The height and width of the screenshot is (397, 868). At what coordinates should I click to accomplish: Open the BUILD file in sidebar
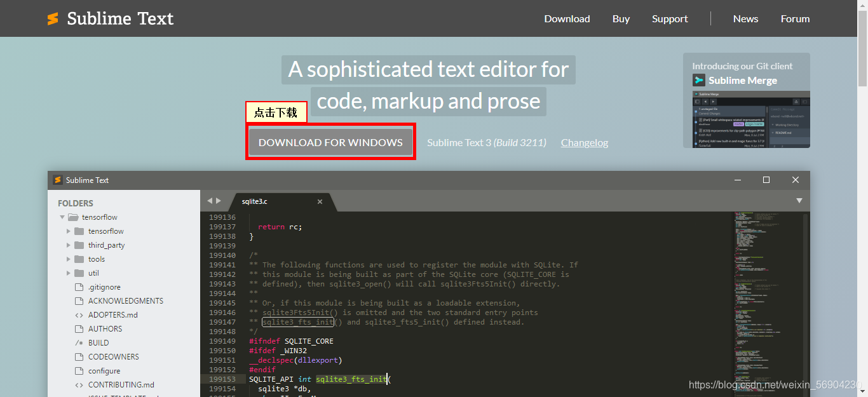(x=98, y=343)
